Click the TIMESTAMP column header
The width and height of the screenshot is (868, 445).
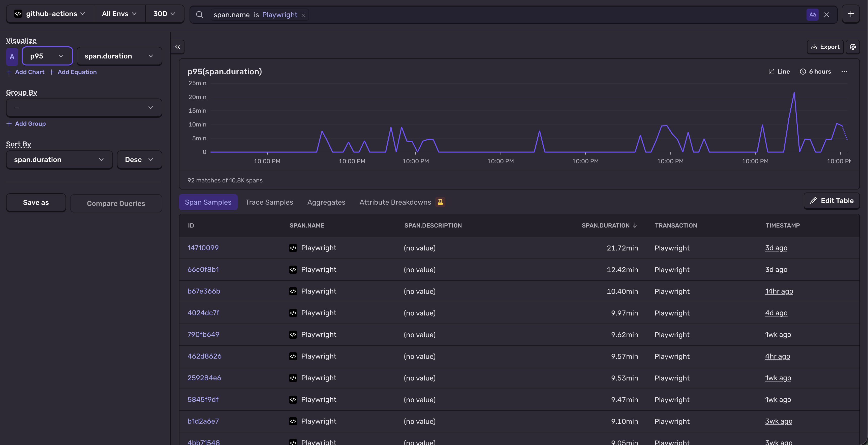[782, 225]
